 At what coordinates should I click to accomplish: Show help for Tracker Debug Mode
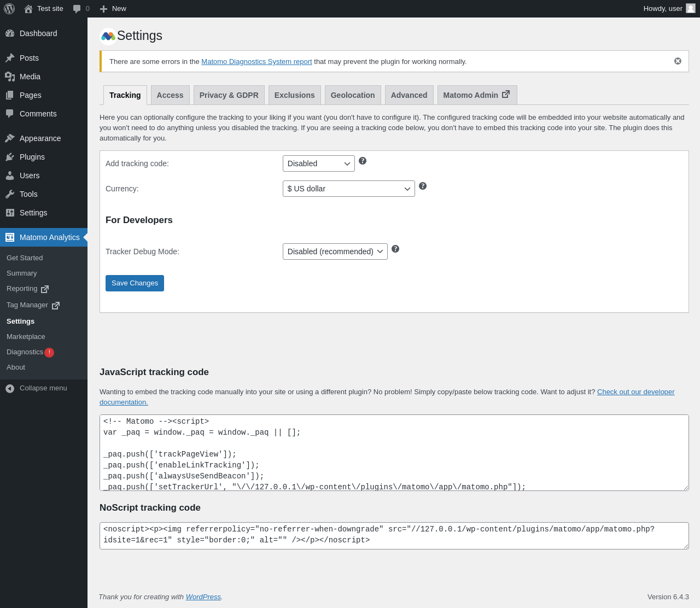pos(395,249)
